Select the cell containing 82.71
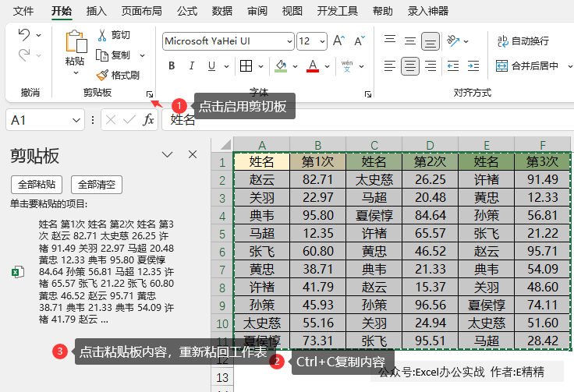 317,179
